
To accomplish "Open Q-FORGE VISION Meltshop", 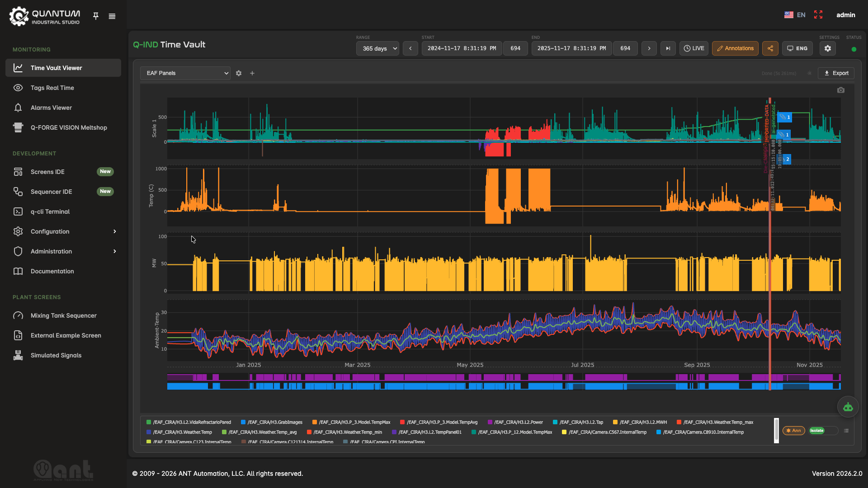I will 63,127.
